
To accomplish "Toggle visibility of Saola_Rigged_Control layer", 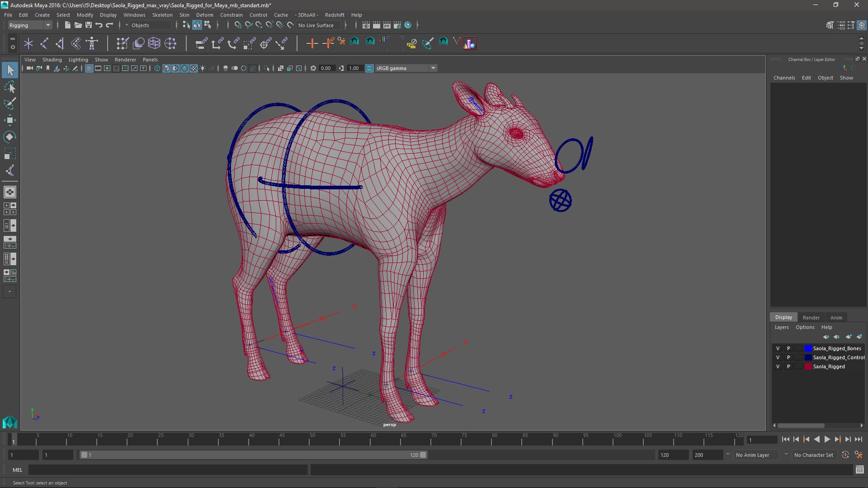I will (x=778, y=357).
